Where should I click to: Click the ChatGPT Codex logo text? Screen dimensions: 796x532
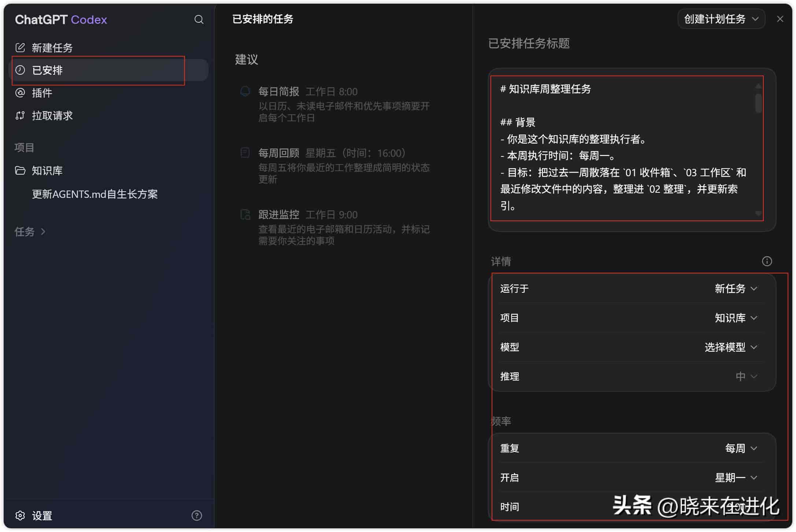pos(61,19)
